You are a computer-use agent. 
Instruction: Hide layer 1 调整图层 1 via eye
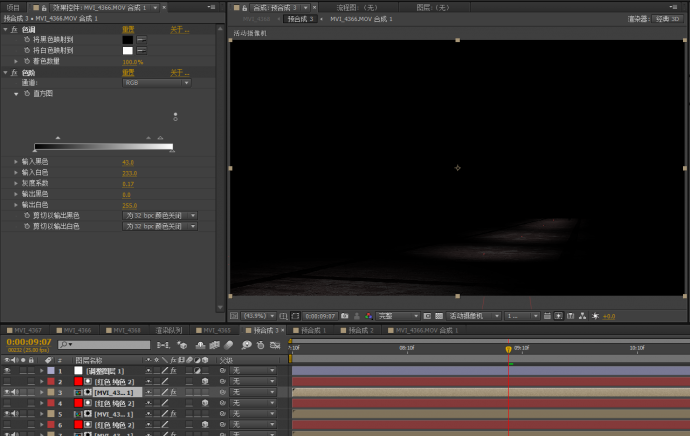click(x=8, y=370)
